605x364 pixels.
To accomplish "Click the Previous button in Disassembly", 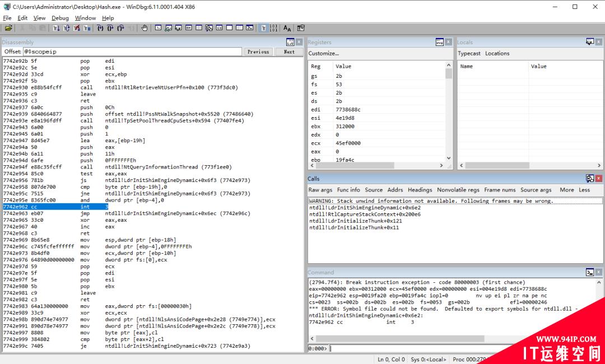I will point(258,52).
